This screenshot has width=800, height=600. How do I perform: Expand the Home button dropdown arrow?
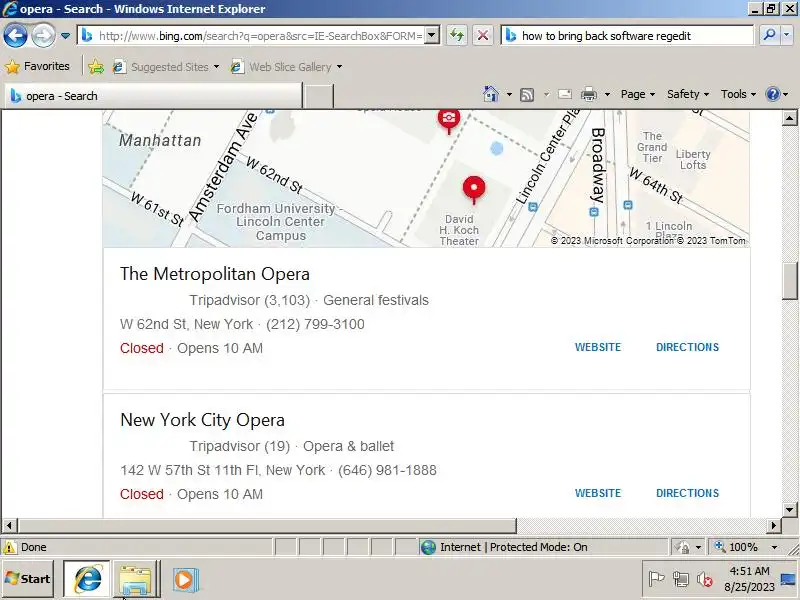[x=509, y=94]
